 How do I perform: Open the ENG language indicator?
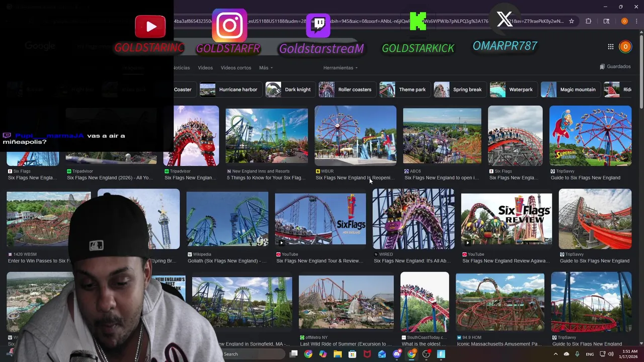(590, 354)
